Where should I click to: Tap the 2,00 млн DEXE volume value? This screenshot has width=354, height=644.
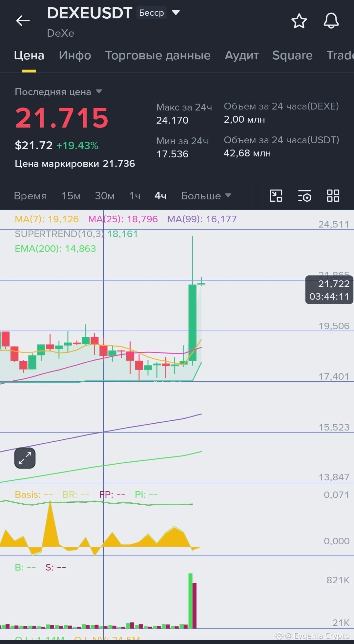(244, 119)
